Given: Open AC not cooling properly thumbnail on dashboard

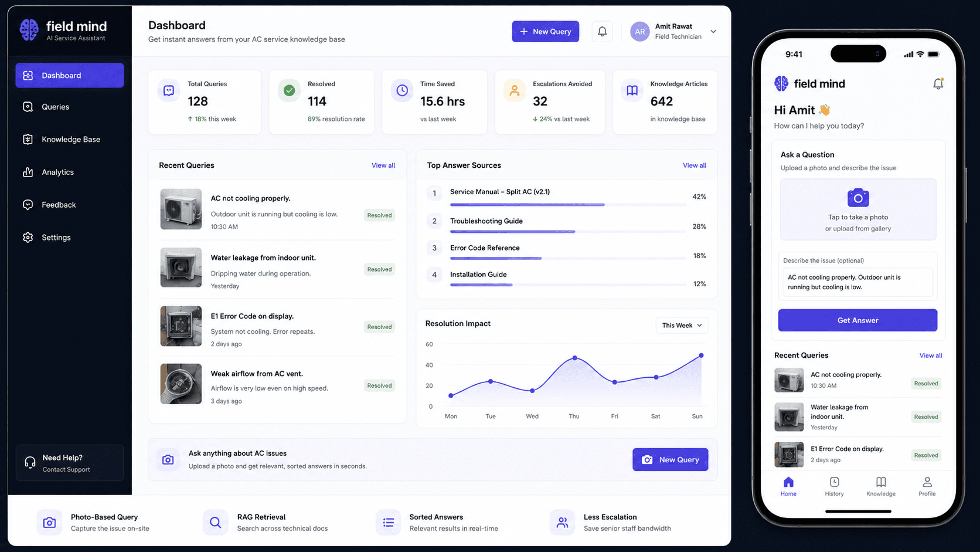Looking at the screenshot, I should [181, 209].
